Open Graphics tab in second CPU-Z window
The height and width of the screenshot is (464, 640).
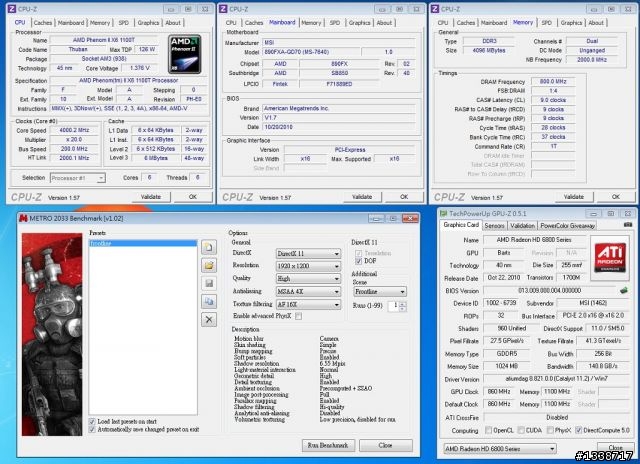coord(359,23)
